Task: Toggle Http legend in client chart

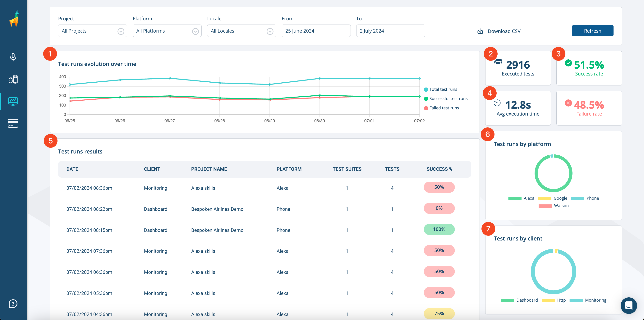Action: coord(554,300)
